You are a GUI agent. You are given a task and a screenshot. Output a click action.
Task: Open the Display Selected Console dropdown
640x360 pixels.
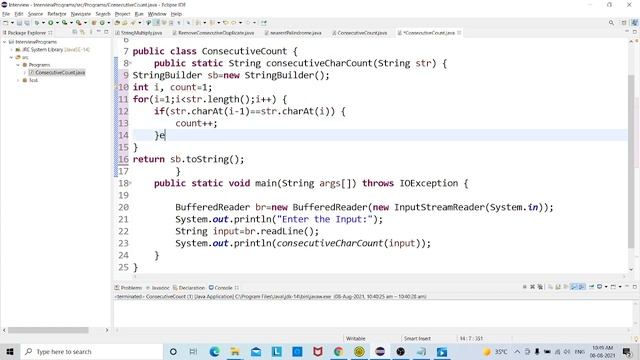coord(606,287)
